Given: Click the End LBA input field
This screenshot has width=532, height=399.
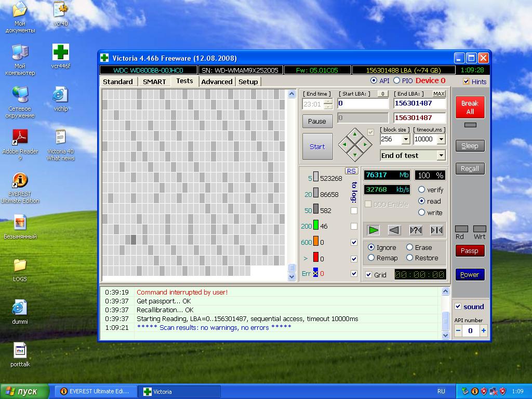Looking at the screenshot, I should click(419, 103).
